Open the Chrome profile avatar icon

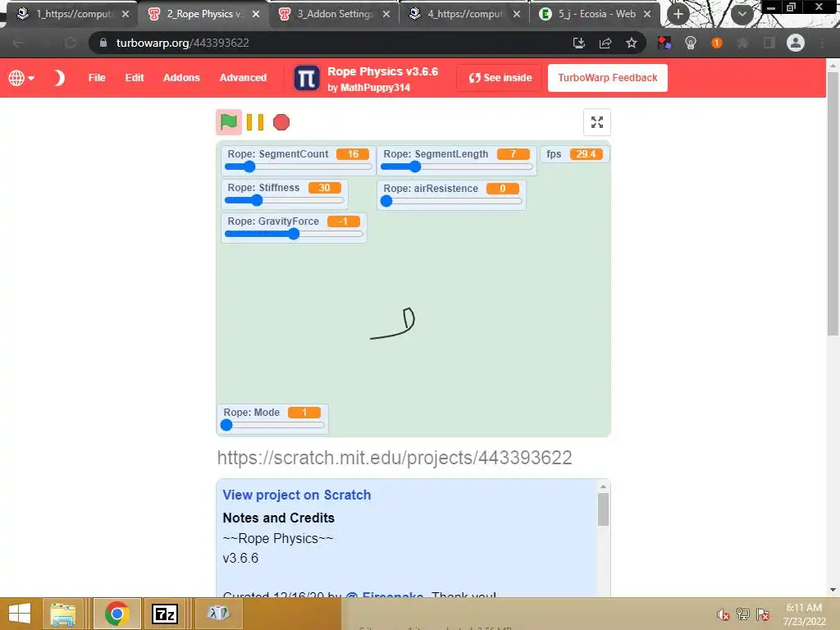tap(796, 43)
